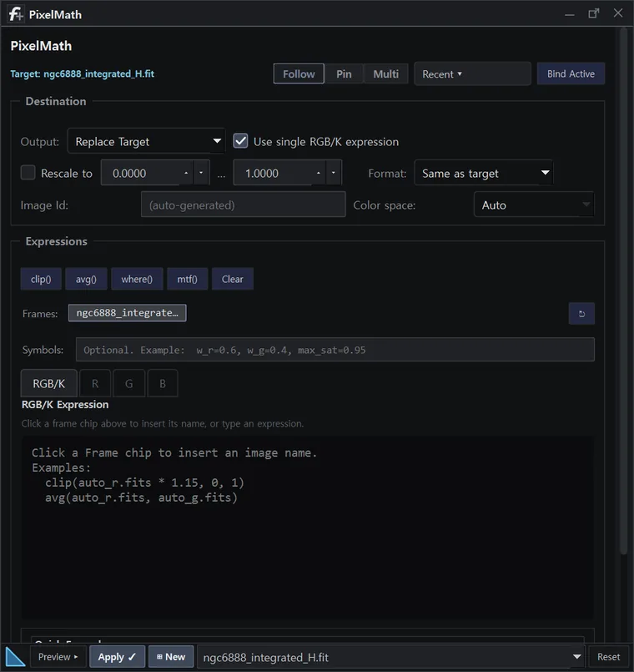The width and height of the screenshot is (634, 672).
Task: Click the Apply button
Action: [x=117, y=657]
